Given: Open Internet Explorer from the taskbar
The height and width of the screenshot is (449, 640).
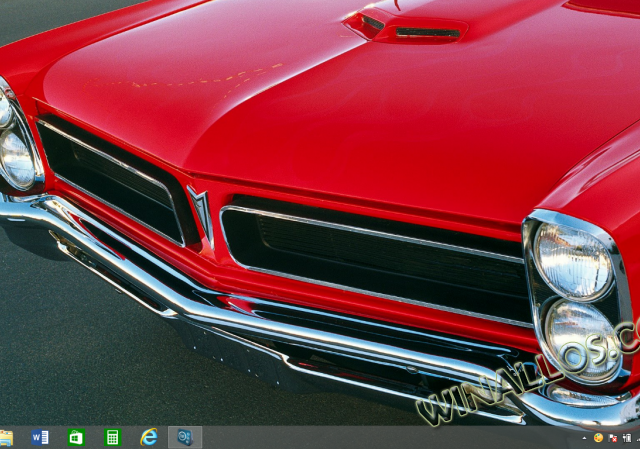Looking at the screenshot, I should [149, 437].
